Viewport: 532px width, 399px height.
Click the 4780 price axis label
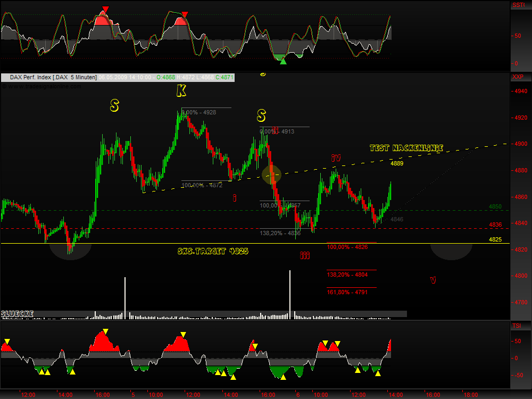pyautogui.click(x=521, y=302)
